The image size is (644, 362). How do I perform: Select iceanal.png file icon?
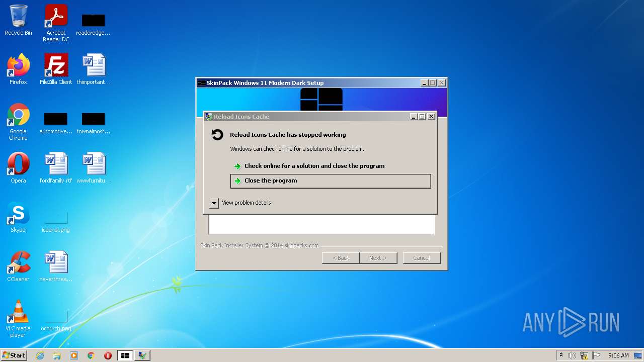56,222
